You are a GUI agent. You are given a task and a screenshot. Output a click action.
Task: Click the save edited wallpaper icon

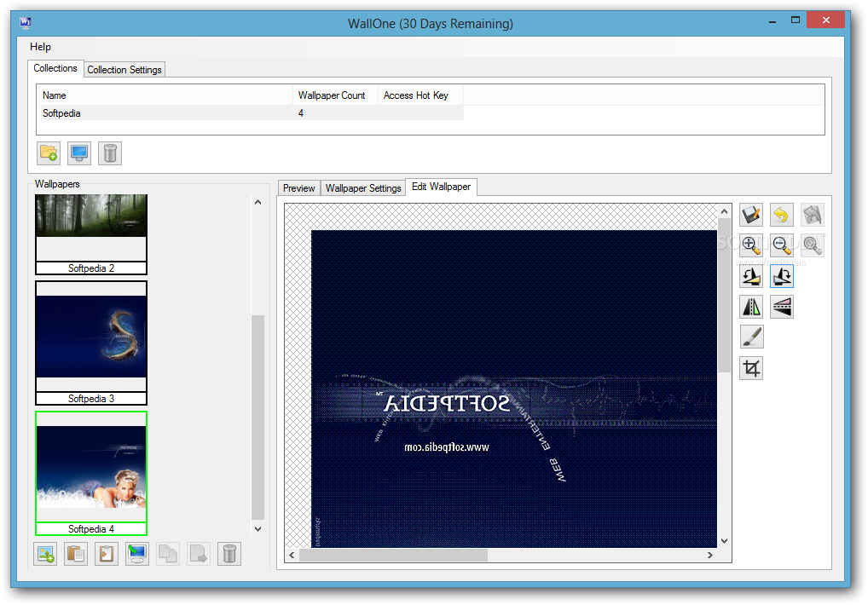coord(750,215)
